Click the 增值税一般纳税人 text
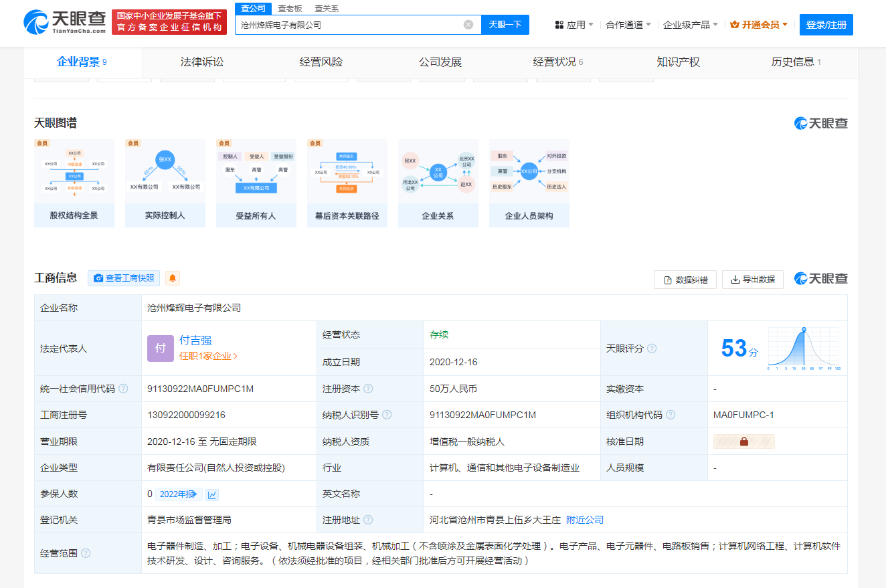This screenshot has height=588, width=886. (x=467, y=442)
